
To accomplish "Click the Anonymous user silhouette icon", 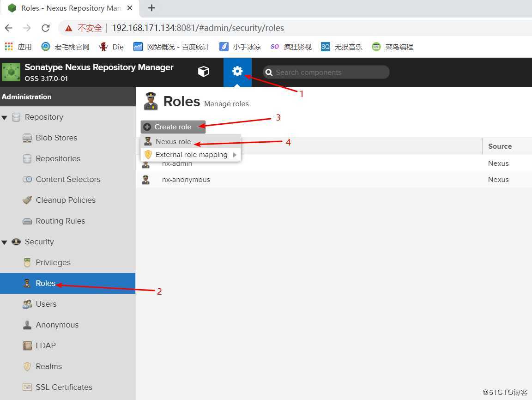I will pyautogui.click(x=27, y=325).
